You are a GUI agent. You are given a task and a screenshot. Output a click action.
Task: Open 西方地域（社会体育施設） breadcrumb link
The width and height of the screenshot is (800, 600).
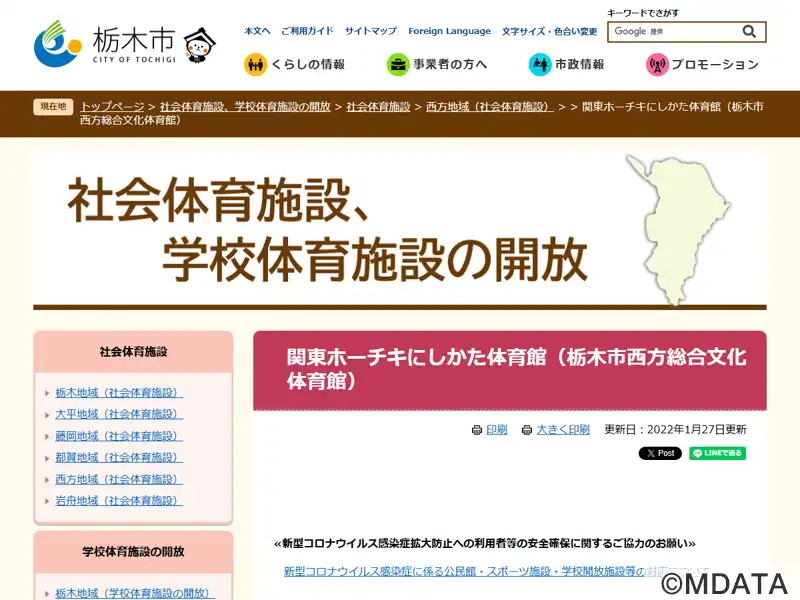pos(489,107)
